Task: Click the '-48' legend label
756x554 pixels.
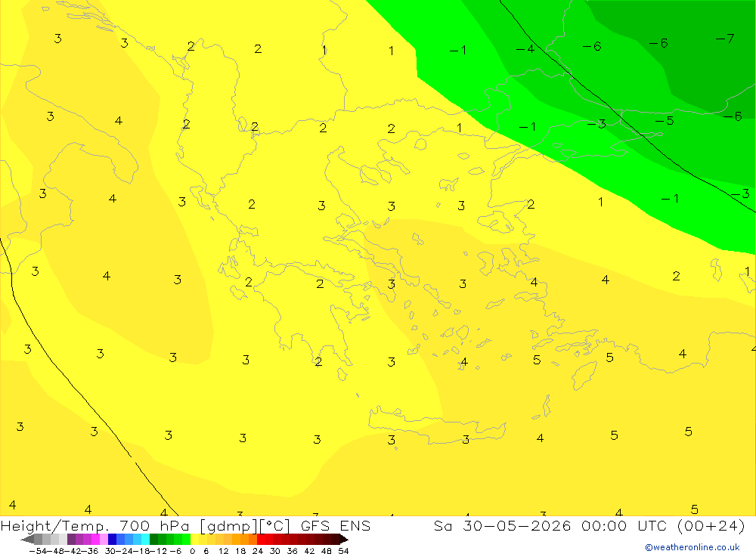Action: [x=57, y=551]
